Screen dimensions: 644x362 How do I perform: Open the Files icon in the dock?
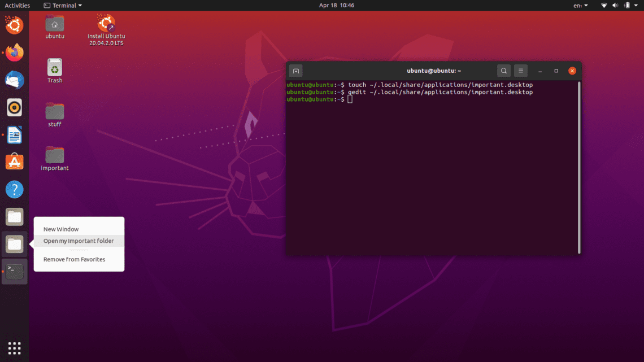tap(14, 216)
